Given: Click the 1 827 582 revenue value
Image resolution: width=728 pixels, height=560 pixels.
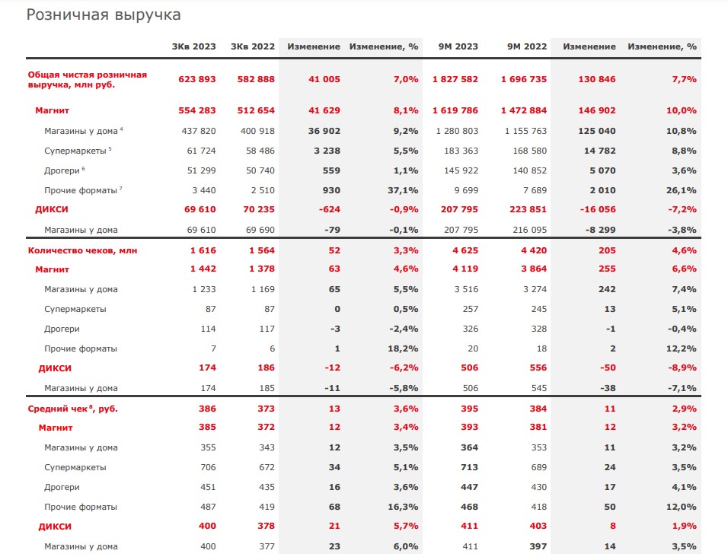Looking at the screenshot, I should coord(455,79).
